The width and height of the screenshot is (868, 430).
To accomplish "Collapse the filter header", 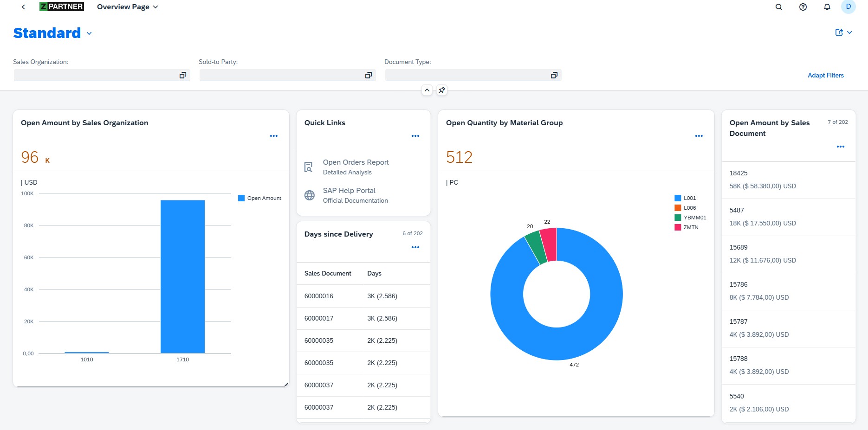I will (427, 90).
